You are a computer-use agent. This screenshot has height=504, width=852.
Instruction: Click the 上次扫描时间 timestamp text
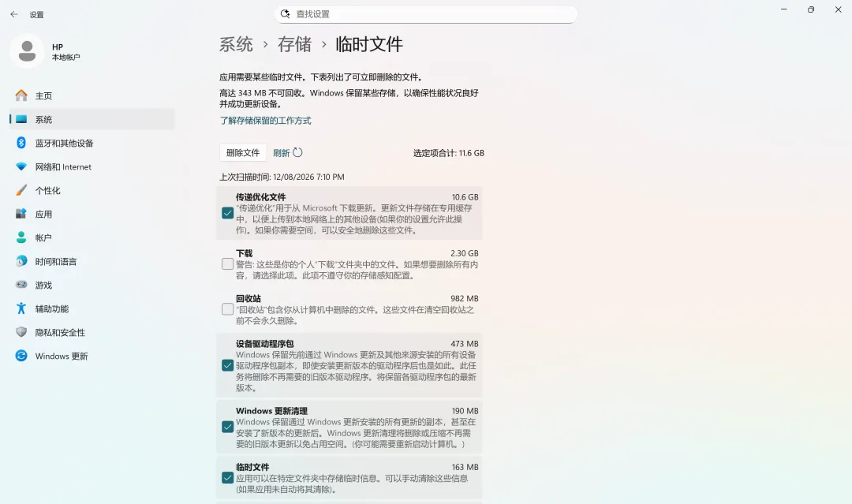282,177
